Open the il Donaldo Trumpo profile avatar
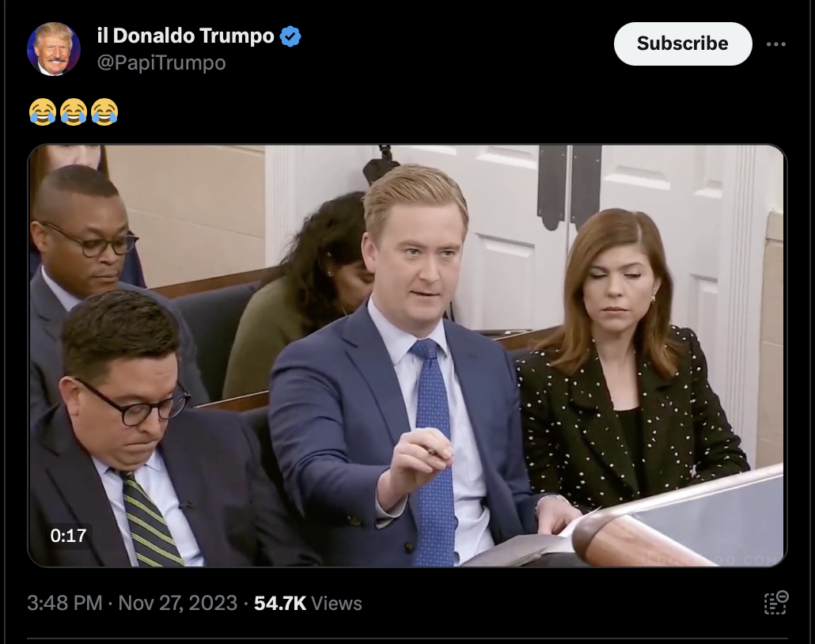 (x=54, y=49)
